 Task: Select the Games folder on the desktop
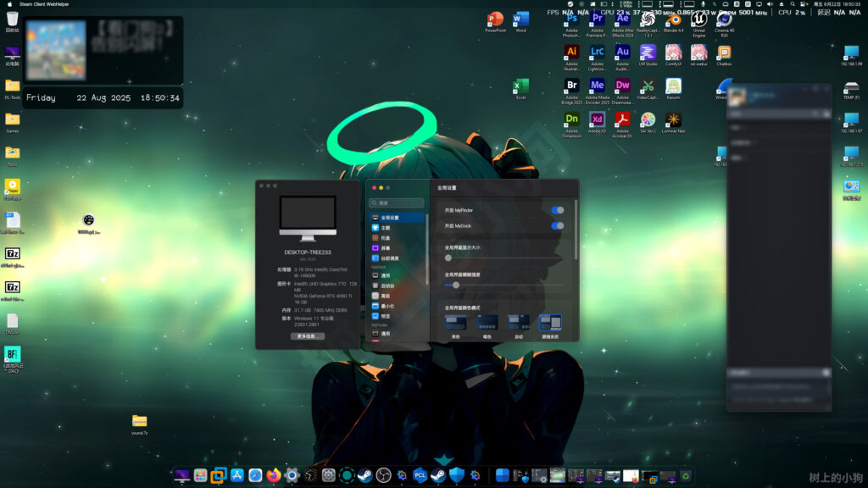pos(12,123)
